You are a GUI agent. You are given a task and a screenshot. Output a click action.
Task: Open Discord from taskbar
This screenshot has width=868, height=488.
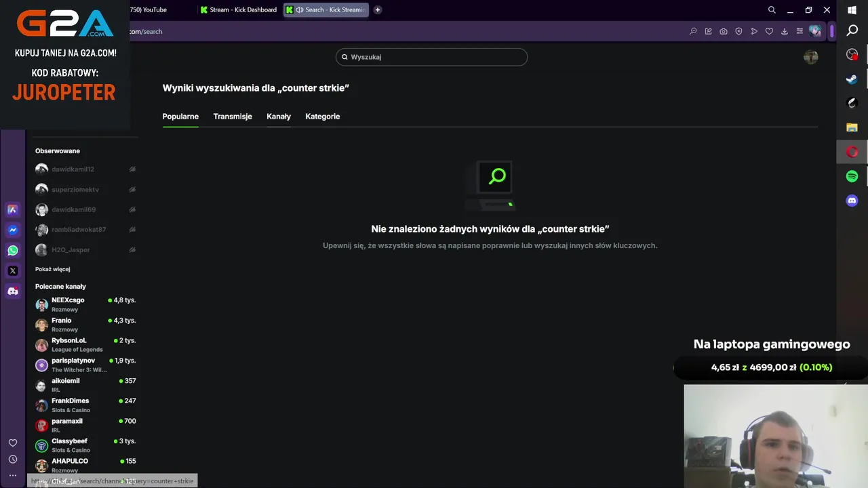852,201
